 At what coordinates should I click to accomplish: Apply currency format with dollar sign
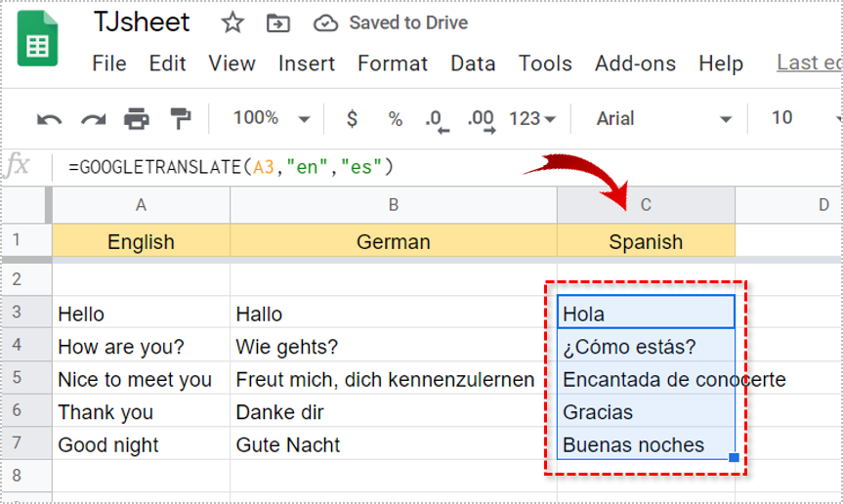pos(352,118)
